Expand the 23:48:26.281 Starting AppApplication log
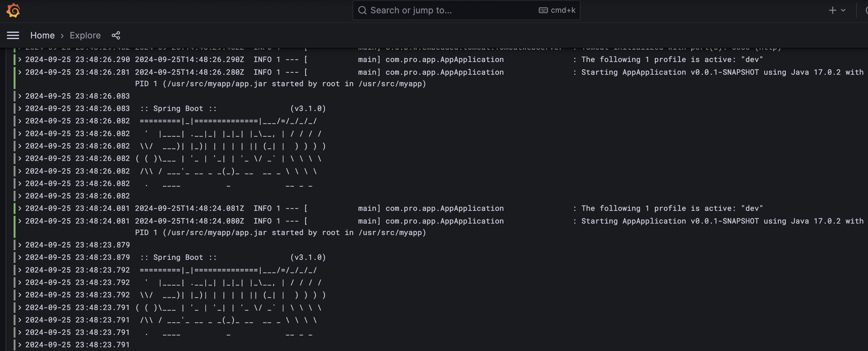The width and height of the screenshot is (868, 351). [20, 72]
